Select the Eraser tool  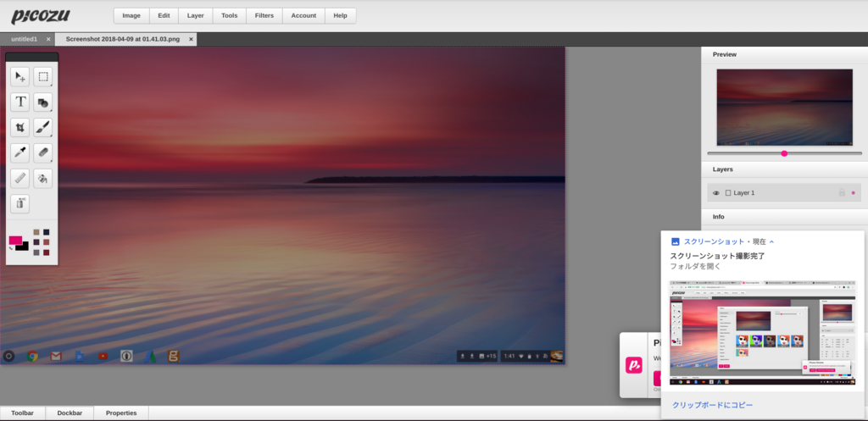[43, 153]
